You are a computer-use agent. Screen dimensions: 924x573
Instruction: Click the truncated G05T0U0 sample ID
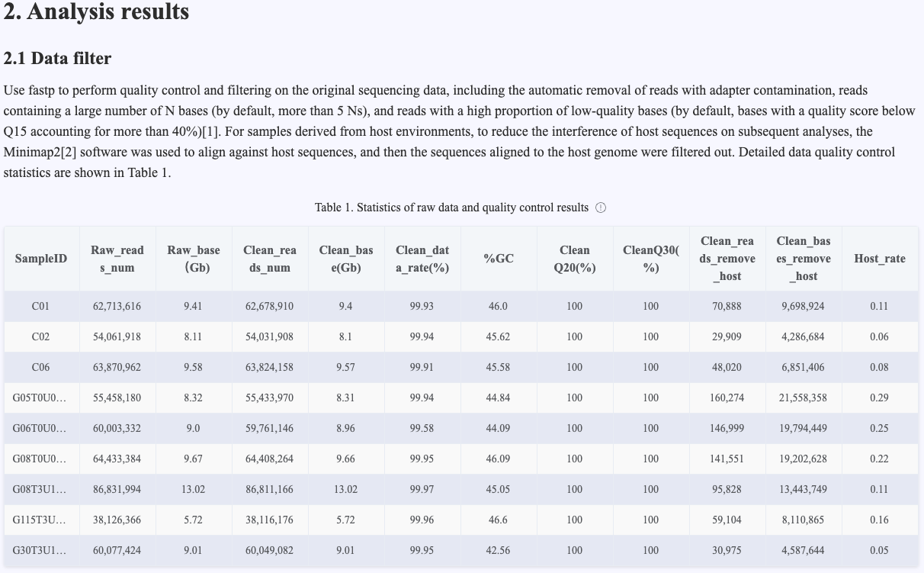click(40, 398)
